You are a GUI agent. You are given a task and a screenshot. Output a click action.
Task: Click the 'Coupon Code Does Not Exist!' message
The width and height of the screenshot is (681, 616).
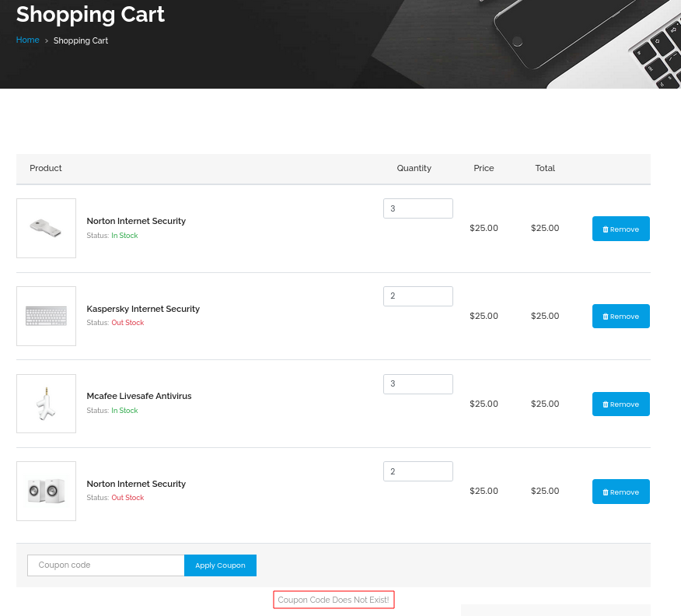coord(334,600)
